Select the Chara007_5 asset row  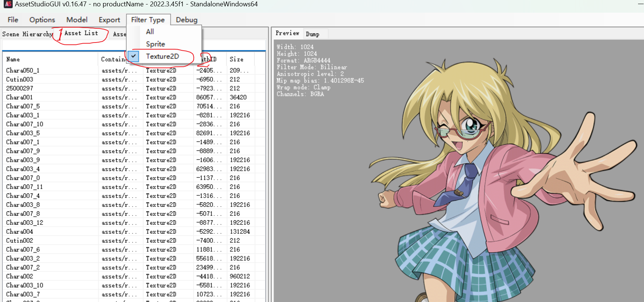click(134, 106)
